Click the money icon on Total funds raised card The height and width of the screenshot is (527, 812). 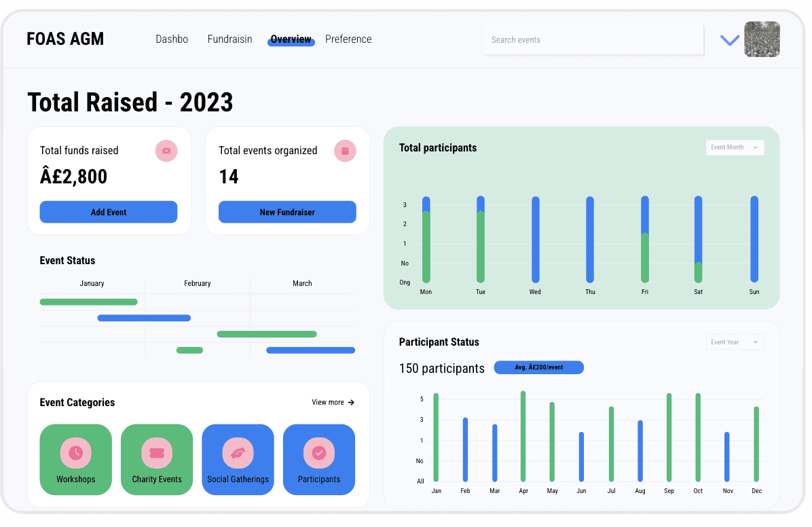[166, 151]
